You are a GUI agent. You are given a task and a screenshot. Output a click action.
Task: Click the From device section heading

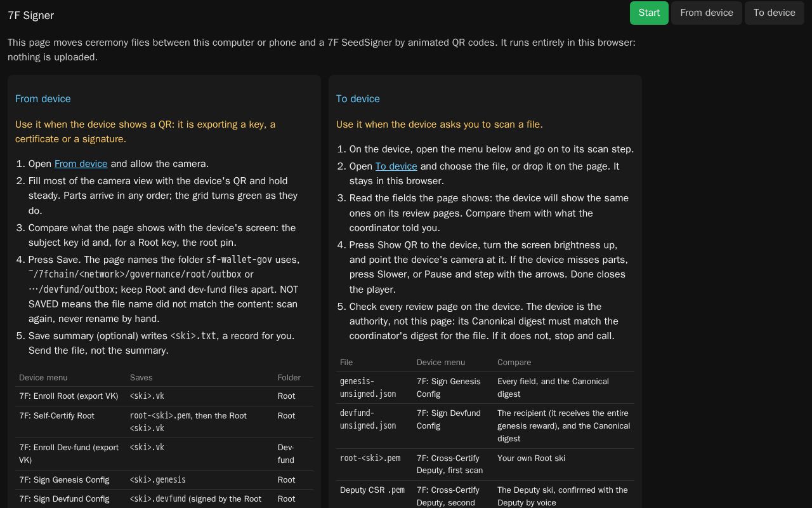coord(43,99)
